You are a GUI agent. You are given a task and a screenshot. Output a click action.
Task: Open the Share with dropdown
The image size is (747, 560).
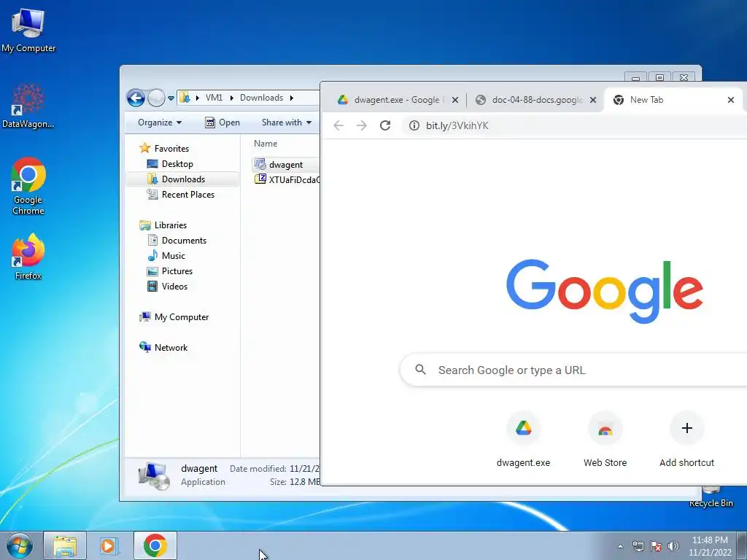click(x=286, y=122)
